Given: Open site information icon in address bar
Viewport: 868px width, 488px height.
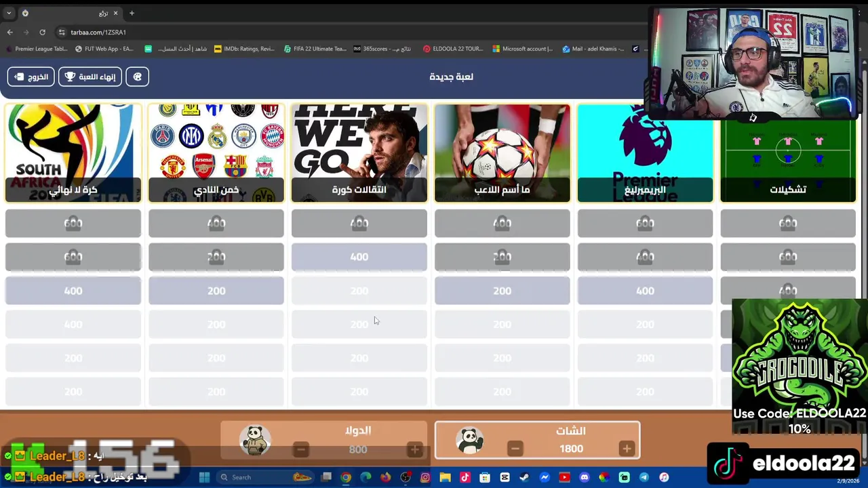Looking at the screenshot, I should click(62, 32).
